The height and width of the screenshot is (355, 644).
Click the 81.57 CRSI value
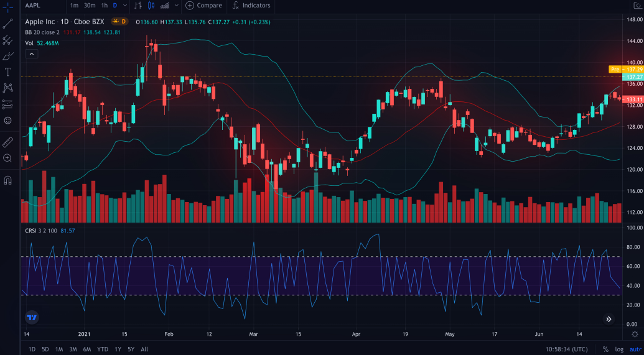click(x=67, y=231)
